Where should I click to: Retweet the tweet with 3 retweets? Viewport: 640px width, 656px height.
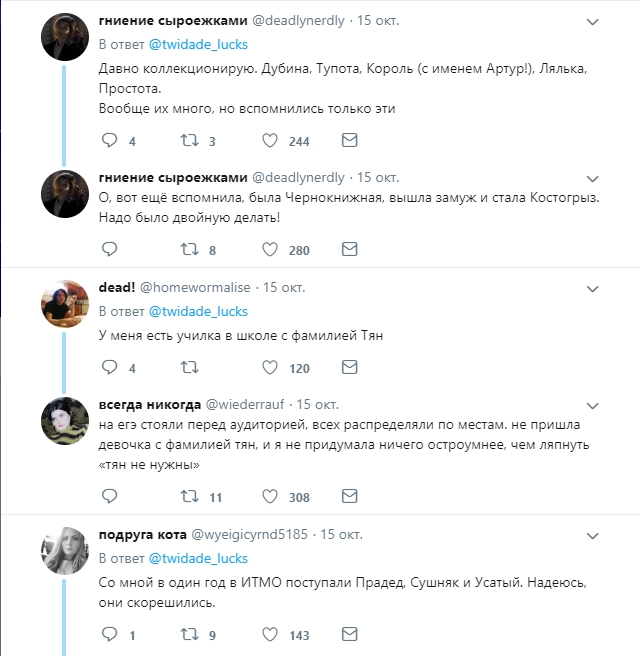[x=190, y=141]
